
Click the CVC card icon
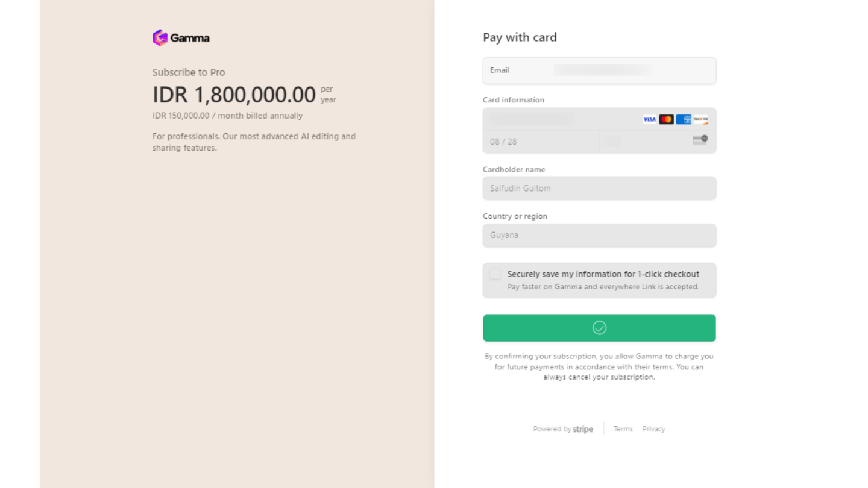tap(700, 140)
